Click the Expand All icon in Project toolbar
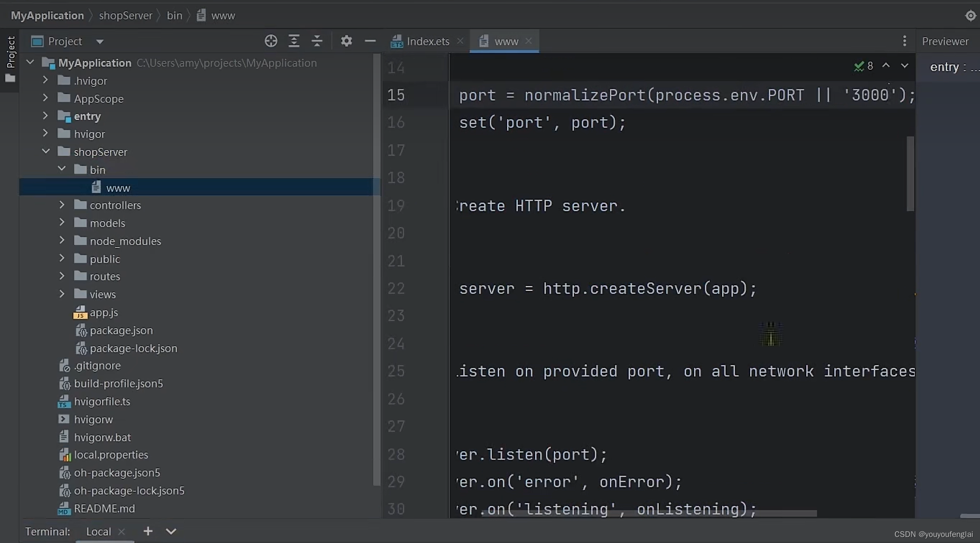Image resolution: width=980 pixels, height=543 pixels. point(294,41)
